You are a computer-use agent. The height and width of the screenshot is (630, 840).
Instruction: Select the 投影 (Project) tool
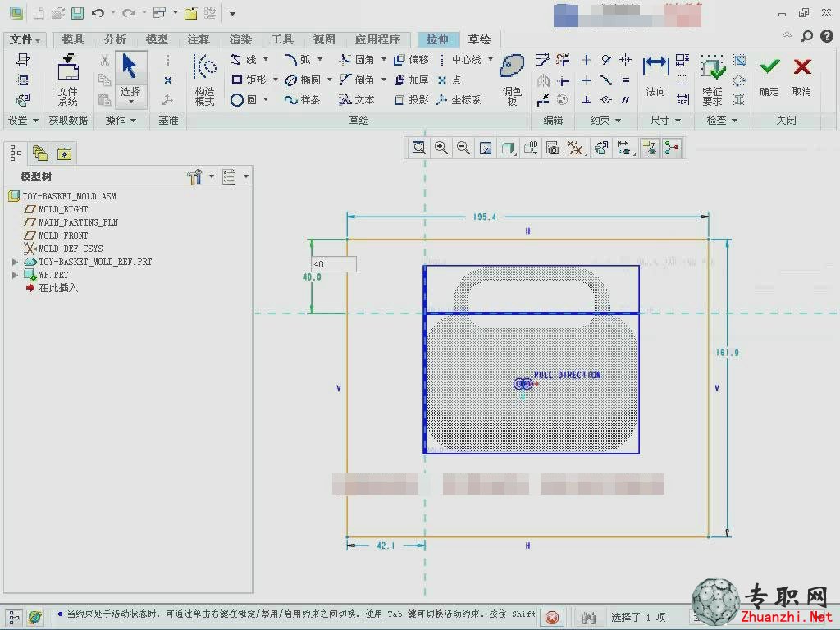411,99
